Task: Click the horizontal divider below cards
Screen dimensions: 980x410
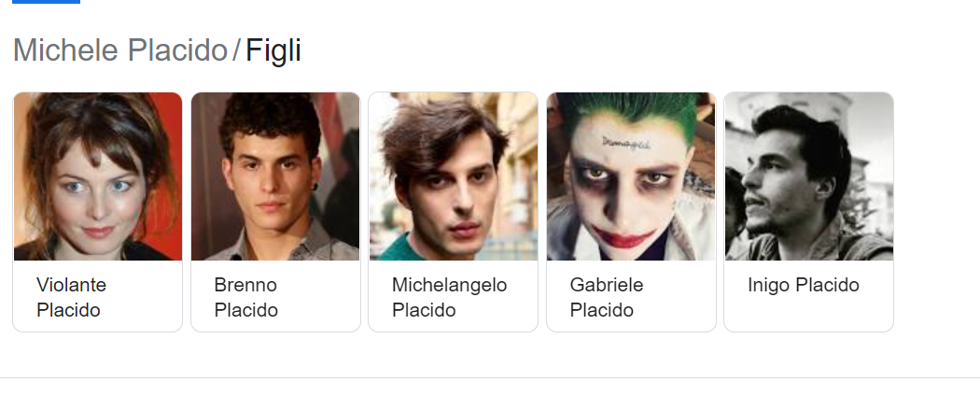Action: pos(490,377)
